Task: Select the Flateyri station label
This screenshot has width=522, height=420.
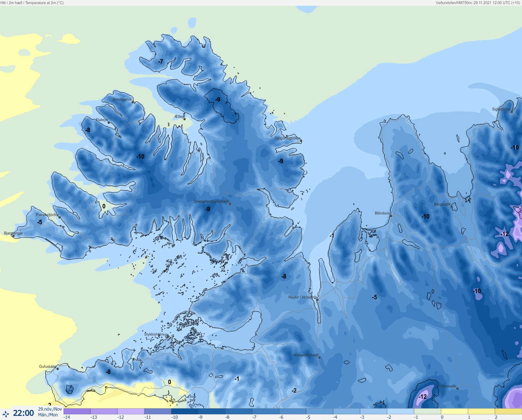Action: click(102, 120)
